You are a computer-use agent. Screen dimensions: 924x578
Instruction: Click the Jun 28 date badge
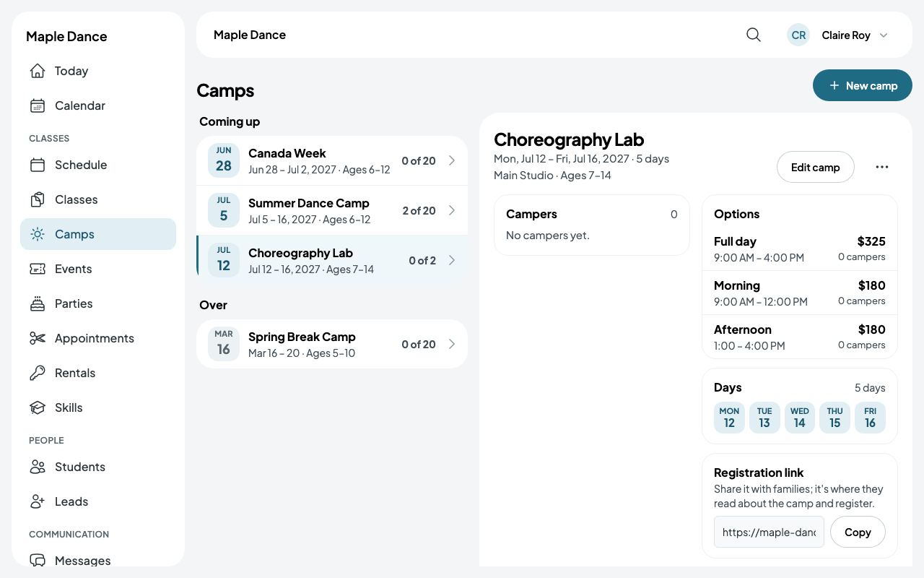[224, 160]
